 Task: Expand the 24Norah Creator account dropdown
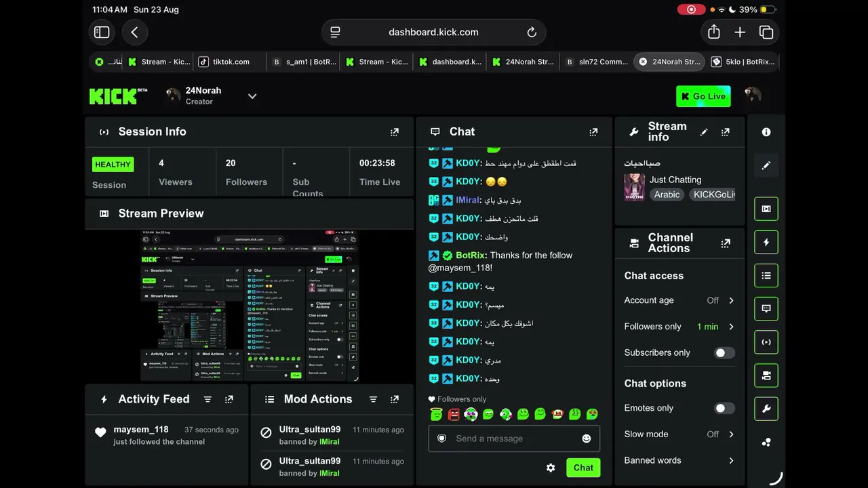pos(252,96)
